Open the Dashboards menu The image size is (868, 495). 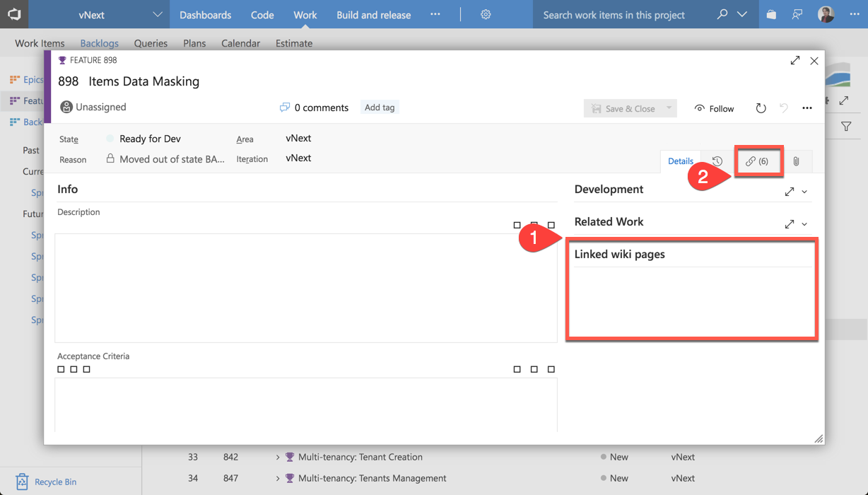(205, 14)
